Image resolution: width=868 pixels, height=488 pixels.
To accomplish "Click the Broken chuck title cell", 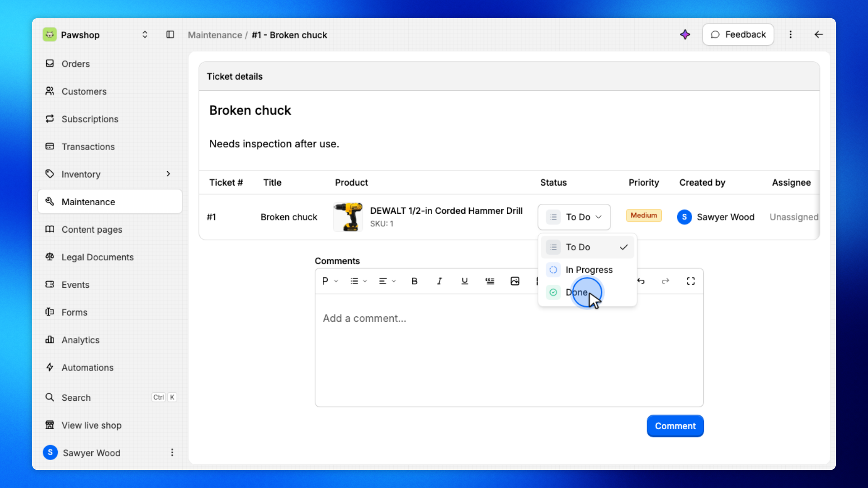I will tap(289, 217).
